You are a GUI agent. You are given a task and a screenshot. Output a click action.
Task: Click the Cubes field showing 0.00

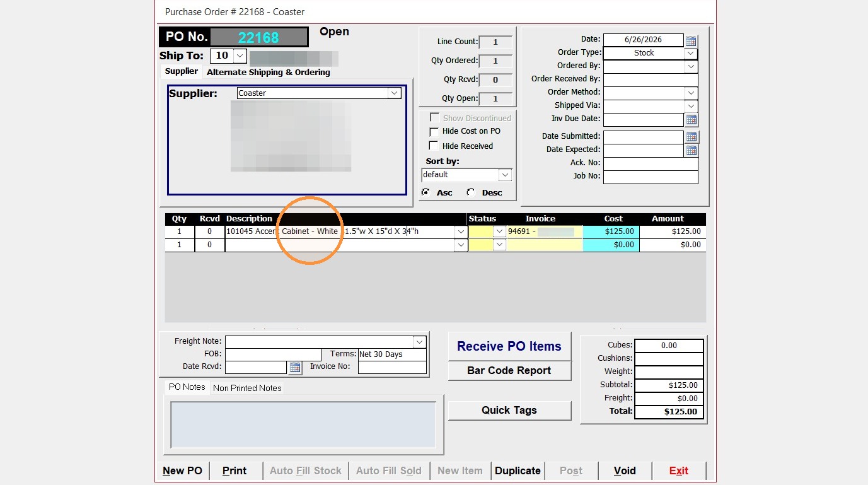tap(669, 346)
